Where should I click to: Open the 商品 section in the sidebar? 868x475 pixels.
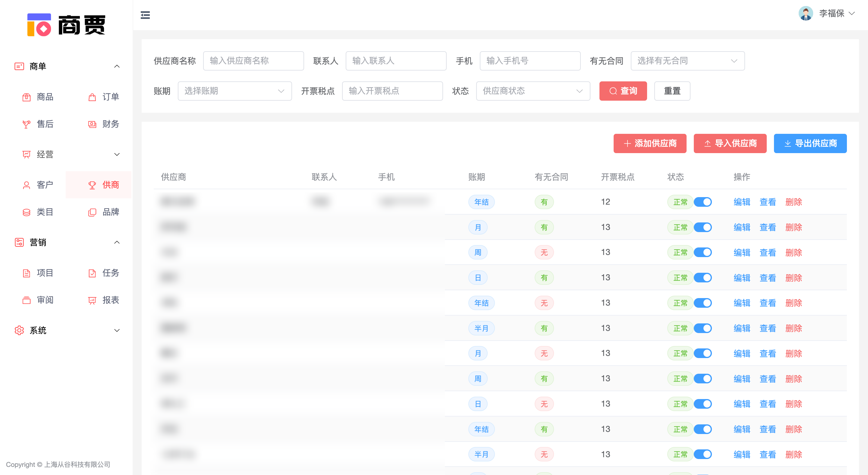(45, 97)
